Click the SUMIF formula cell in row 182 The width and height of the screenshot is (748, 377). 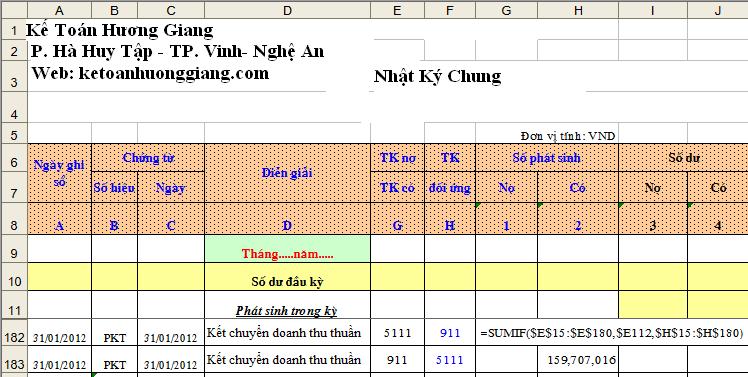click(612, 333)
